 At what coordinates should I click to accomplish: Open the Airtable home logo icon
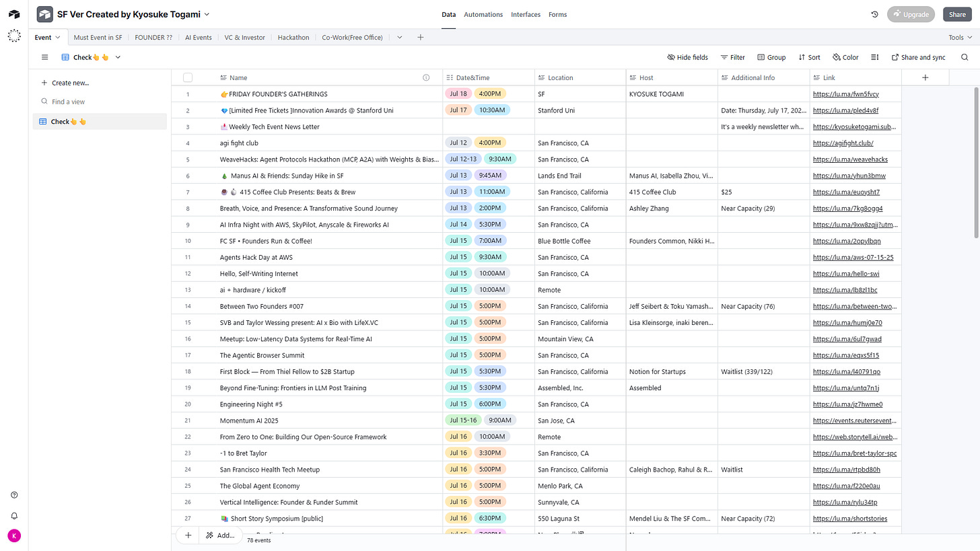[x=14, y=14]
